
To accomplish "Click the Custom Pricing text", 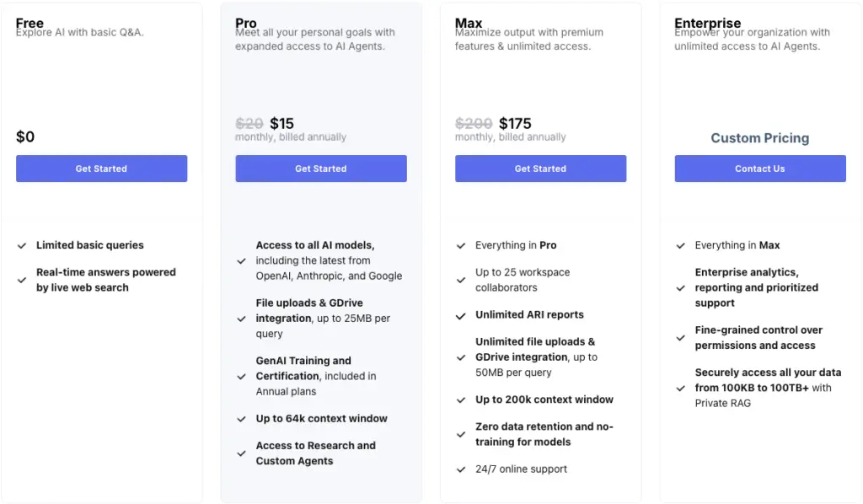I will coord(759,138).
